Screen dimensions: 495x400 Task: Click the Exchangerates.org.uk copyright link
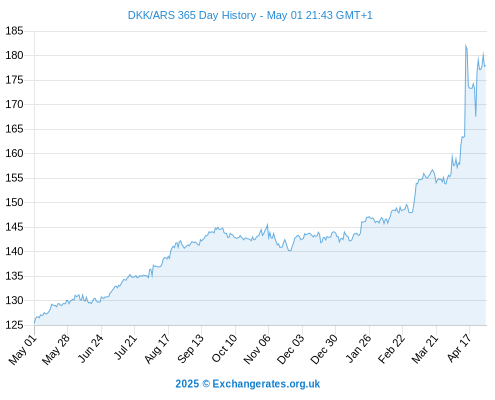pyautogui.click(x=248, y=384)
